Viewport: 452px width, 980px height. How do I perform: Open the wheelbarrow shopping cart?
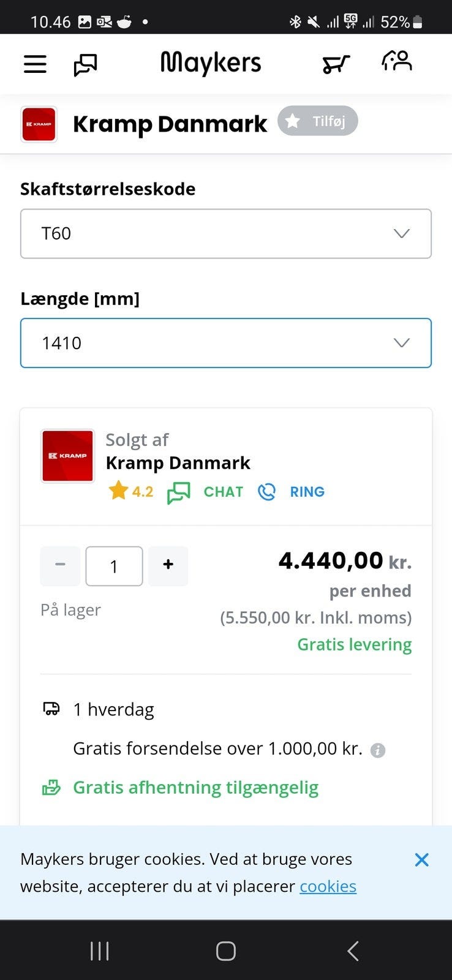point(336,64)
